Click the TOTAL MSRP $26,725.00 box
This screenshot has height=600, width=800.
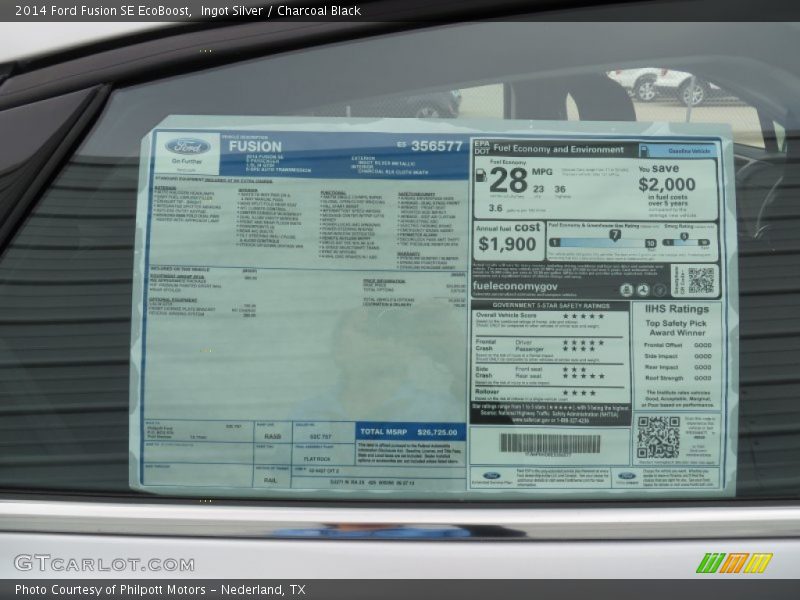(x=411, y=432)
